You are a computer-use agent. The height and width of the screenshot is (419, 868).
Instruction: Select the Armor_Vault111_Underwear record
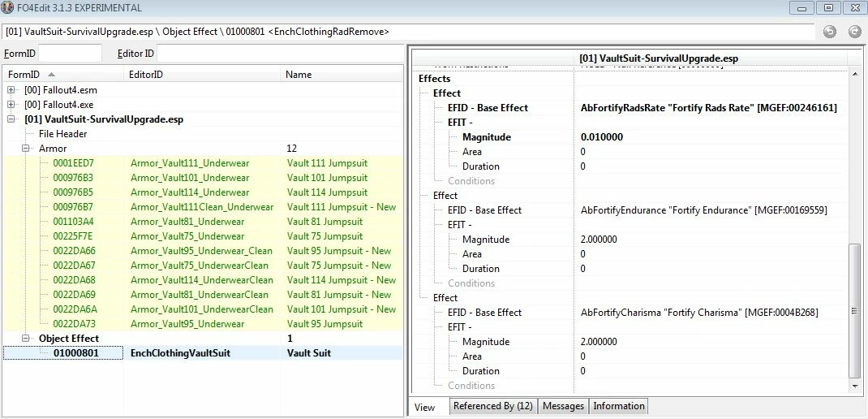tap(189, 163)
